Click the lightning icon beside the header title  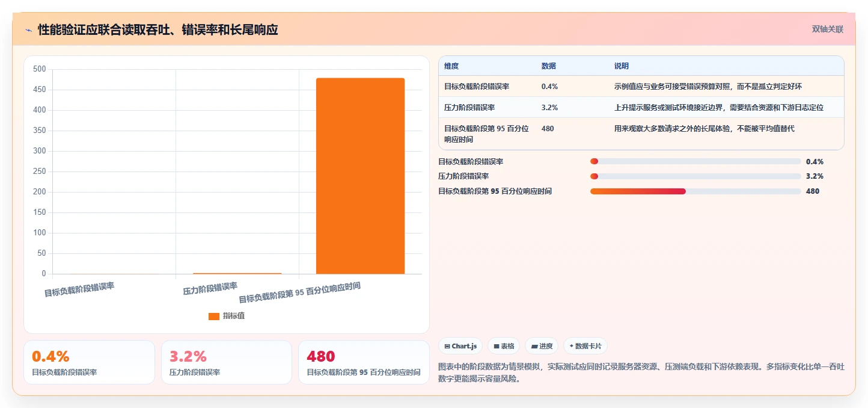coord(28,30)
